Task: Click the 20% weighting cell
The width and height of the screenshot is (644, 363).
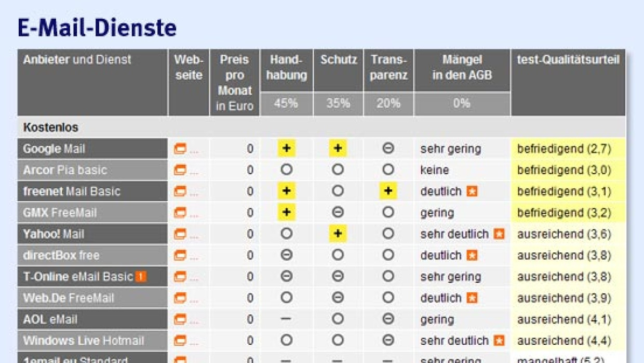Action: (x=388, y=103)
